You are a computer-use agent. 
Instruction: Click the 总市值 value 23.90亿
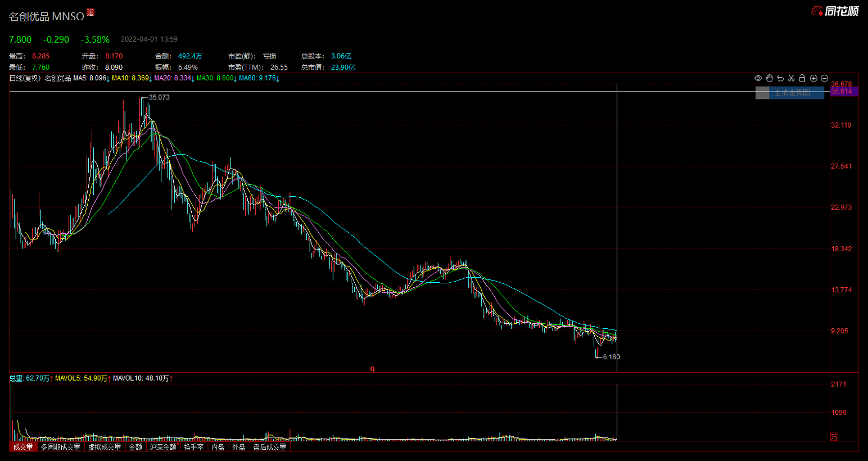tap(343, 67)
